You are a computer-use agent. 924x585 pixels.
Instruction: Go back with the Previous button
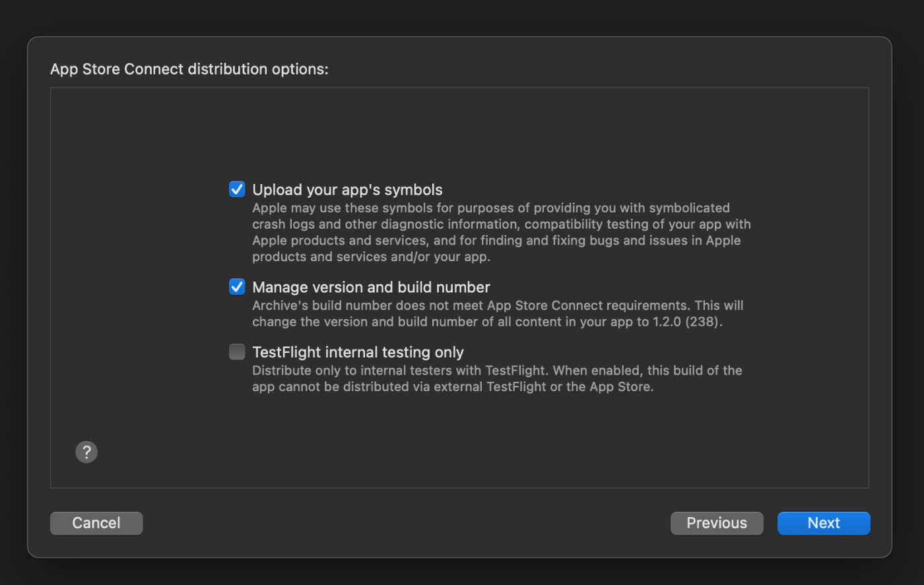point(717,523)
